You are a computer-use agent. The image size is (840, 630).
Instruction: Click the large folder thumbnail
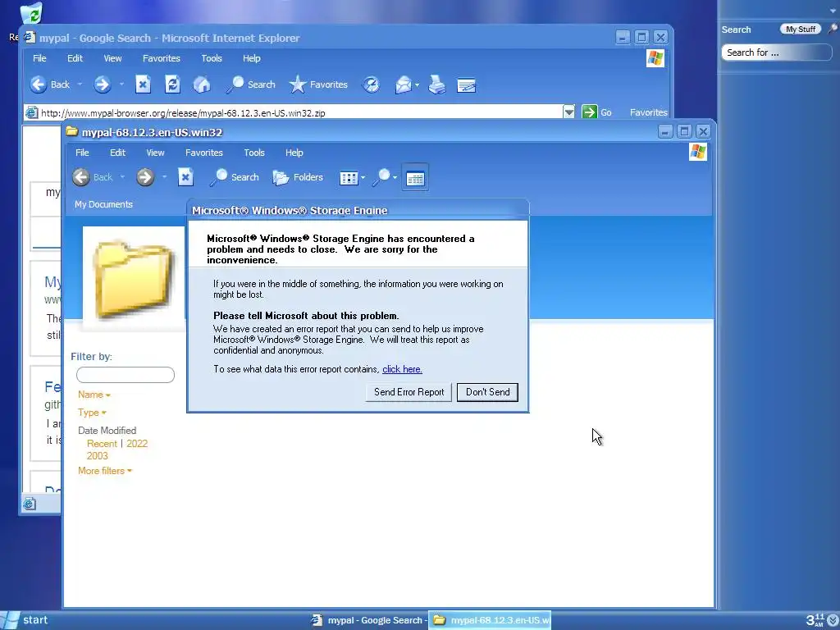(134, 279)
